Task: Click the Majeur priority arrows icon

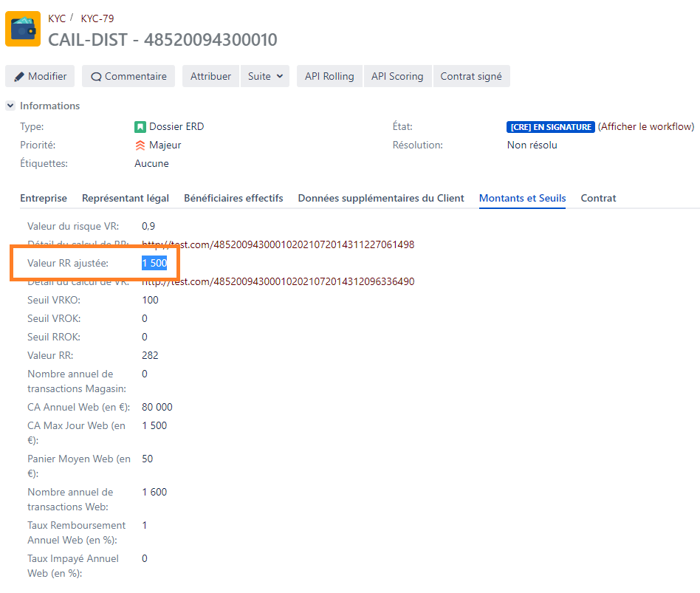Action: 140,145
